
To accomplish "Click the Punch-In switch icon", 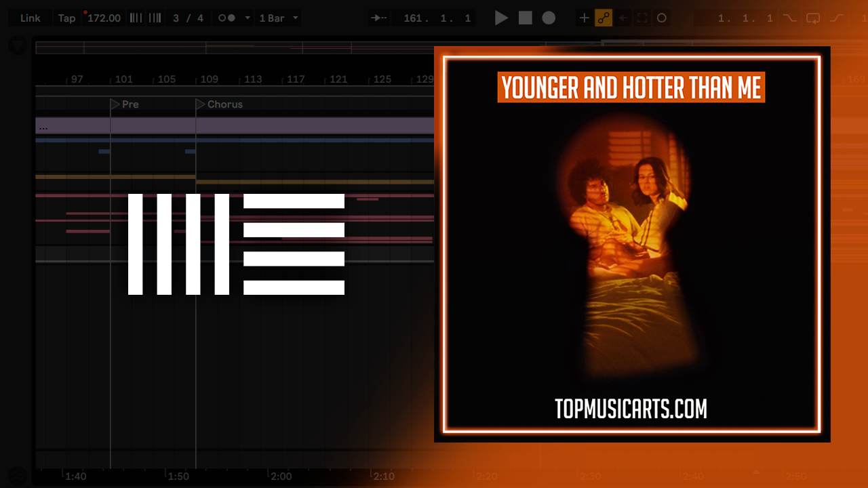I will click(789, 18).
